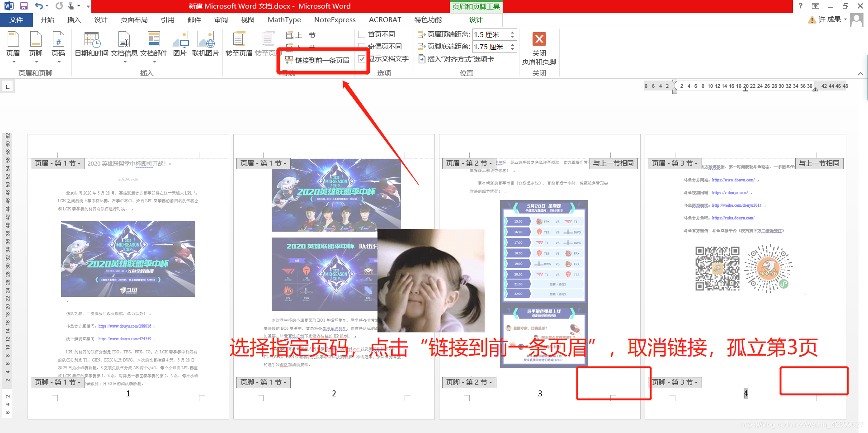Click link http://weibo.com/douyu2014
Image resolution: width=868 pixels, height=433 pixels.
737,205
